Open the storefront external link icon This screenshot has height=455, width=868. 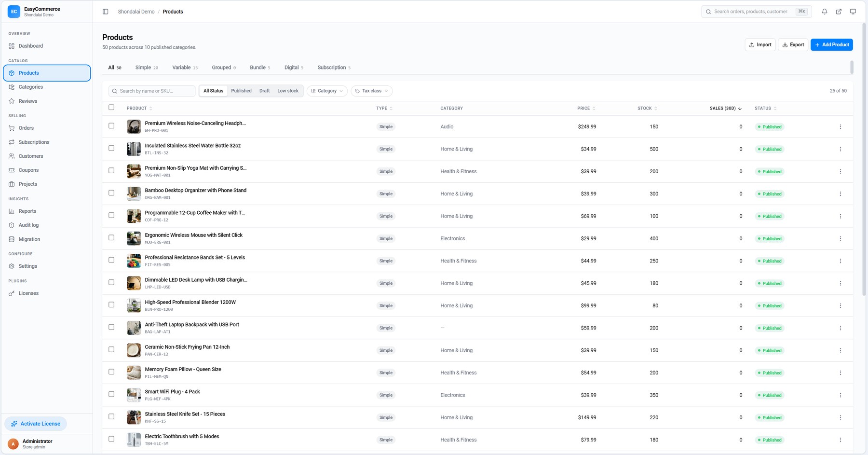point(839,12)
